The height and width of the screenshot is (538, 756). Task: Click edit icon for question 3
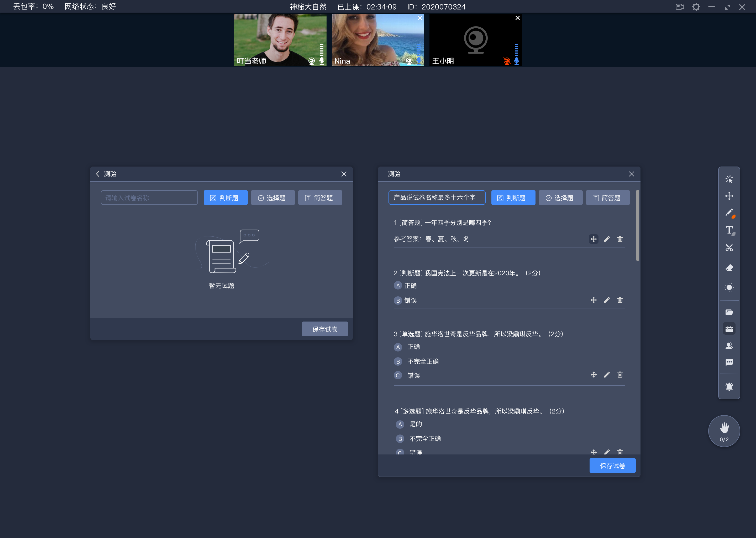(x=607, y=375)
